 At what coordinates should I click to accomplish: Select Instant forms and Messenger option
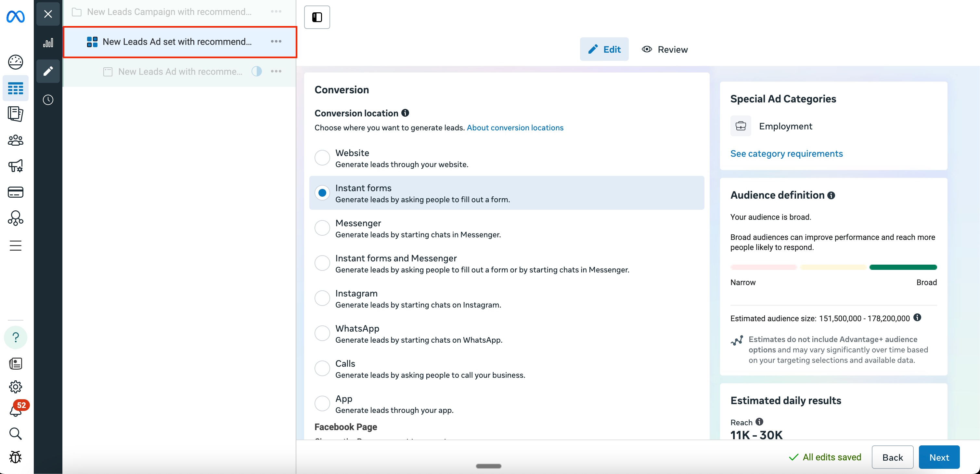coord(322,263)
